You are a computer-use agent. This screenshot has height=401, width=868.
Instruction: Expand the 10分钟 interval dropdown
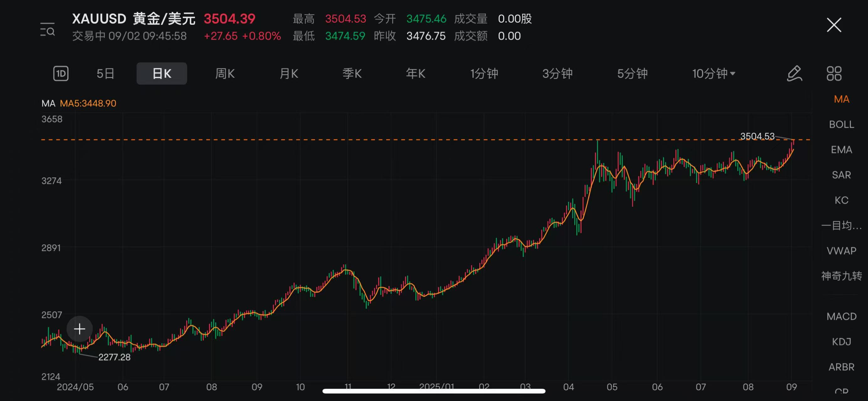point(714,73)
